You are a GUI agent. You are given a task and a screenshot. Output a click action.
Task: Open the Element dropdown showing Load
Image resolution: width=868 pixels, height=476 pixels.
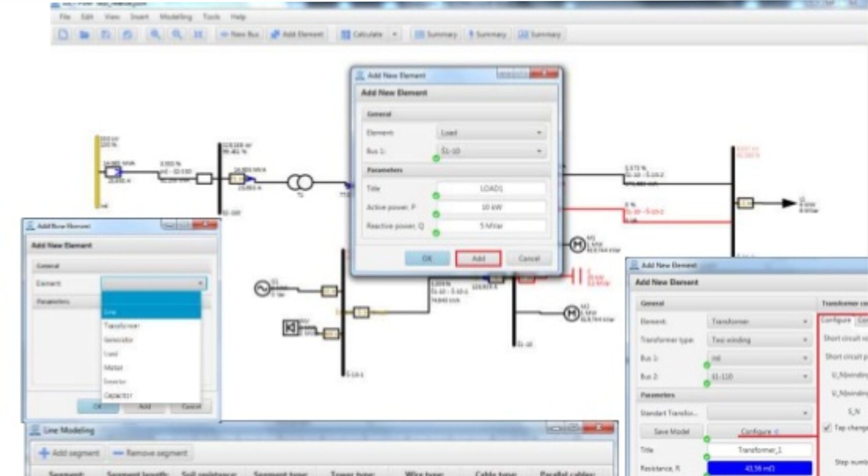point(490,133)
